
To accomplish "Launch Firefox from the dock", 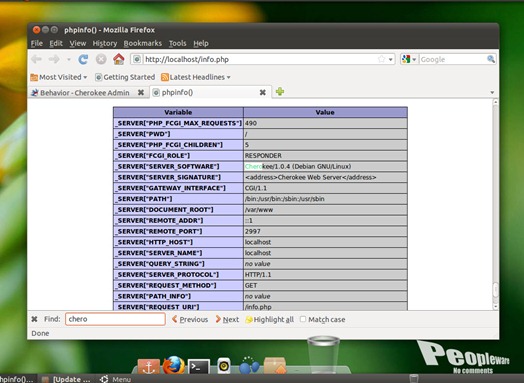I will pos(173,365).
